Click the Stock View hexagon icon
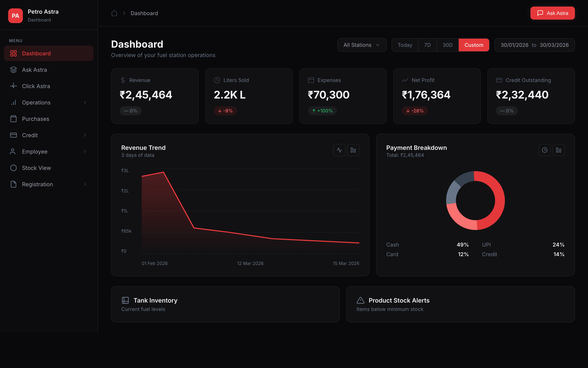Viewport: 588px width, 368px height. [x=13, y=168]
